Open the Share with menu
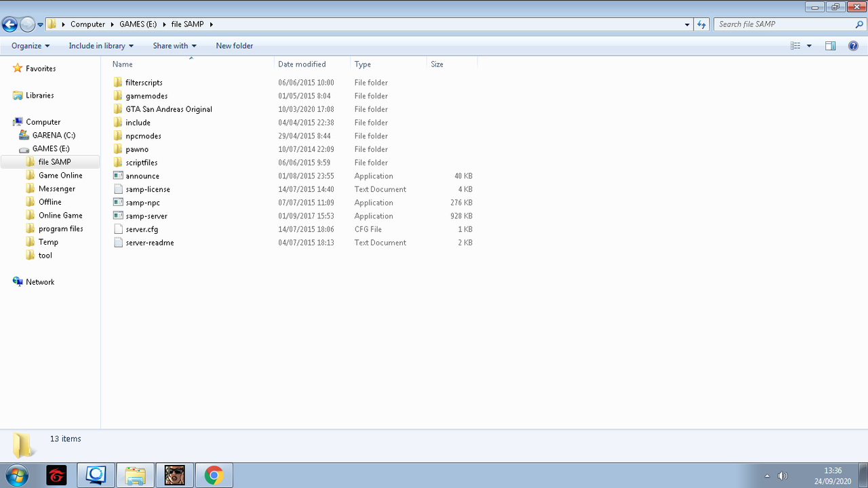The width and height of the screenshot is (868, 488). pyautogui.click(x=174, y=46)
